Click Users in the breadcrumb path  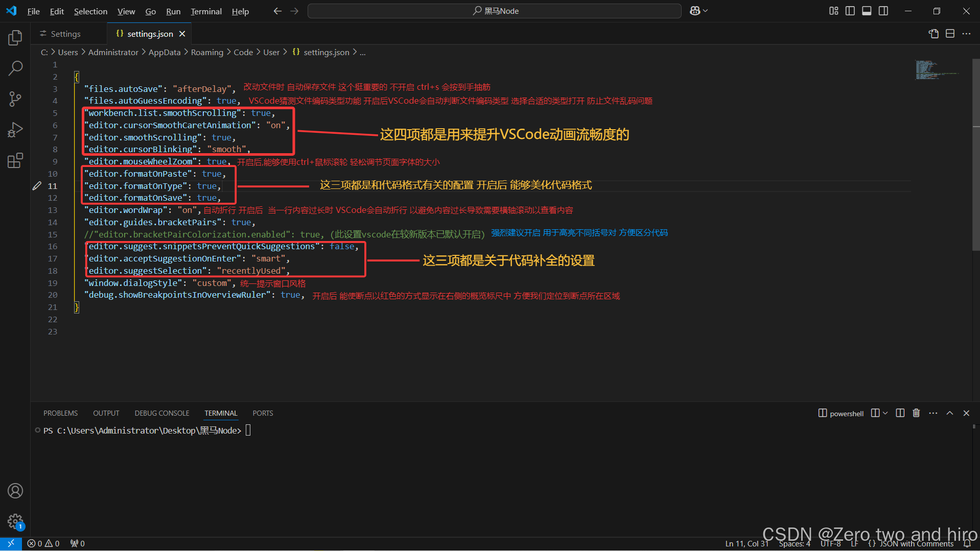point(68,52)
